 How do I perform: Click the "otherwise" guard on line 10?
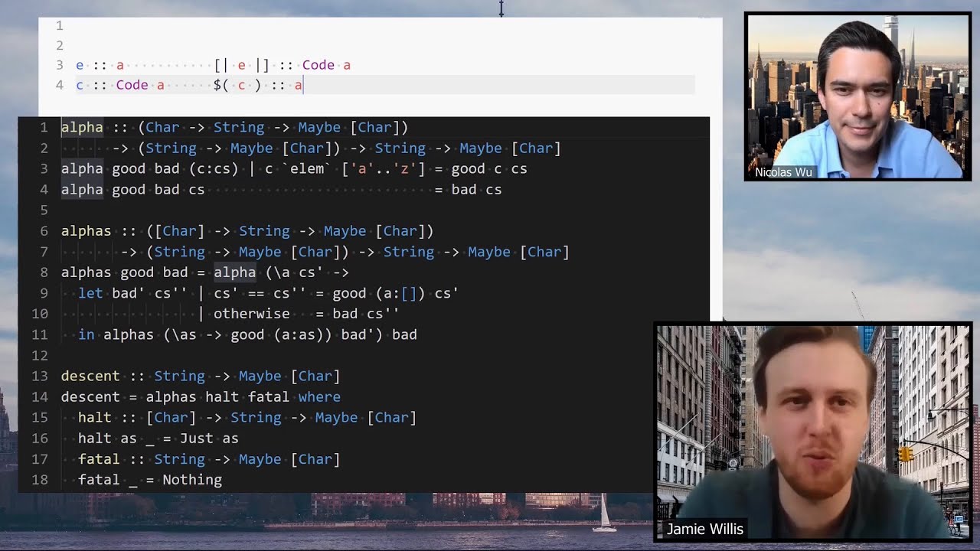pos(252,314)
